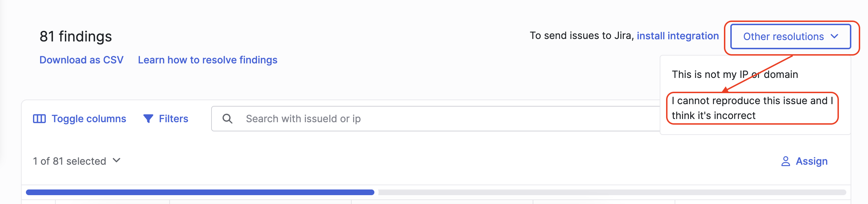
Task: Select 'This is not my IP or domain'
Action: pyautogui.click(x=735, y=74)
